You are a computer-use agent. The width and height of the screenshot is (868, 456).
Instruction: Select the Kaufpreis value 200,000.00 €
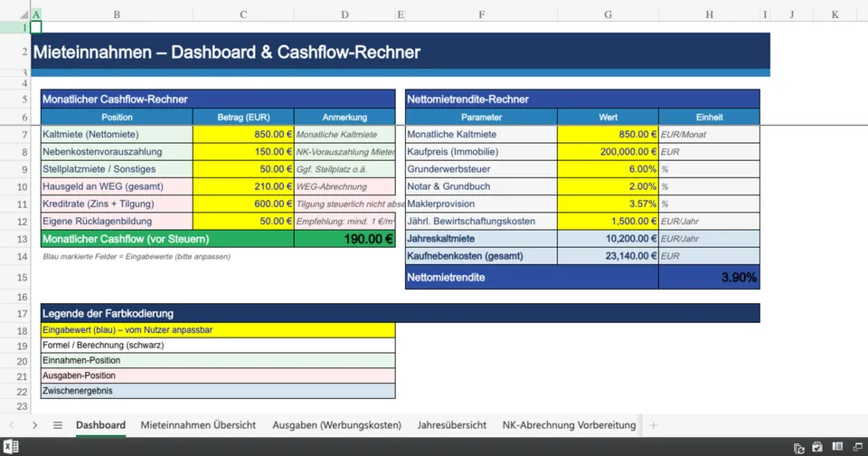[x=608, y=152]
